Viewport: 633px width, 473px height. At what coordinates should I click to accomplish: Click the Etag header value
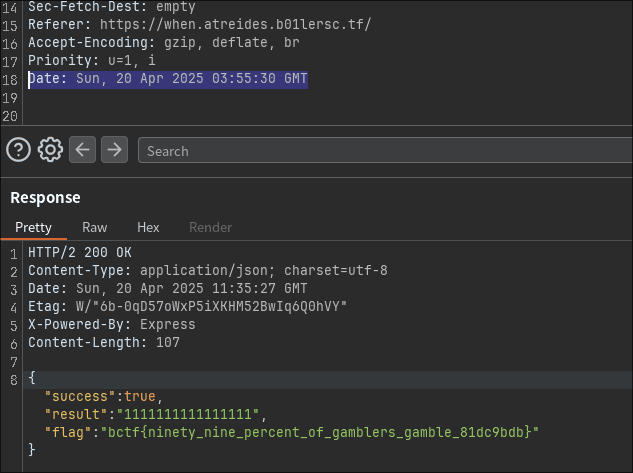(x=208, y=307)
